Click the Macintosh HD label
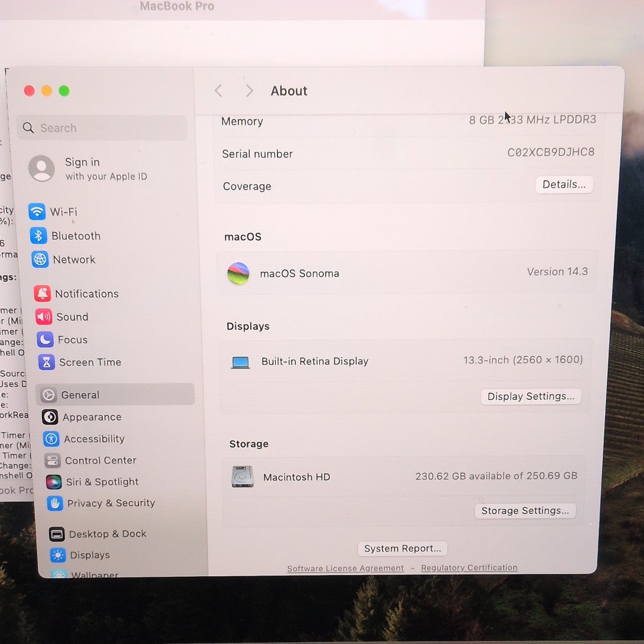 (x=297, y=477)
